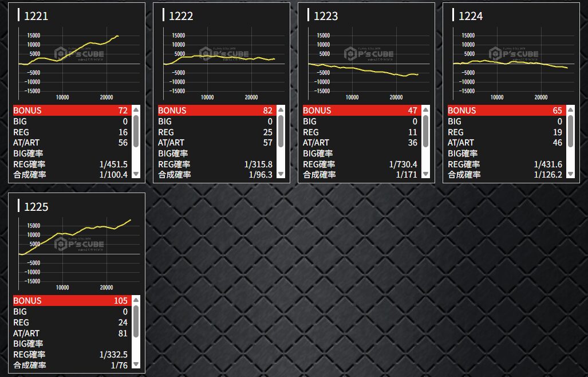The height and width of the screenshot is (377, 588).
Task: Open the machine 1222 title
Action: tap(181, 15)
